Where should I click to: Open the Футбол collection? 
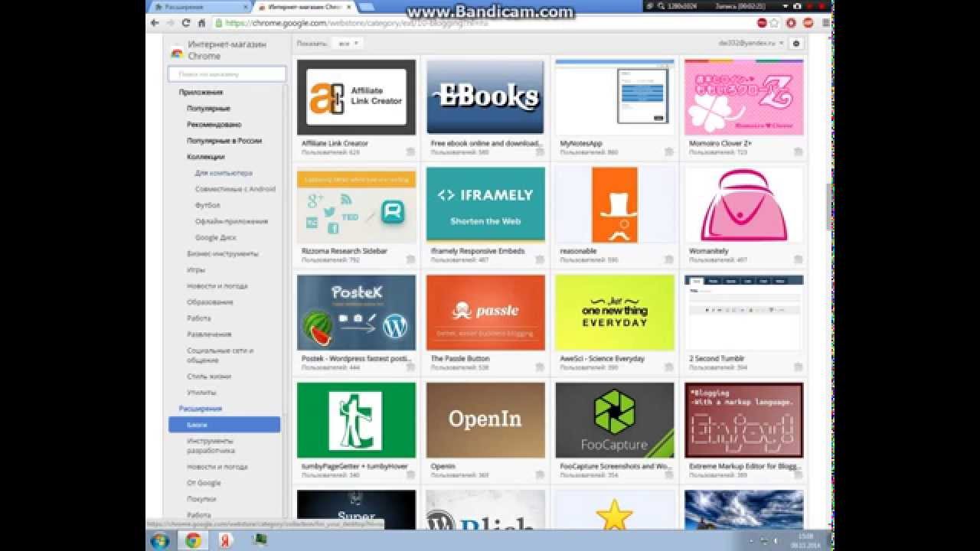(207, 205)
